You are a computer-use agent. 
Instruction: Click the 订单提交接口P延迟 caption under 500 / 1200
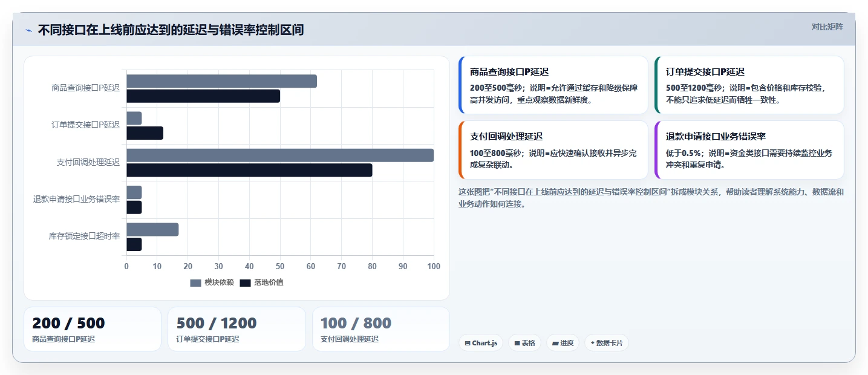207,339
